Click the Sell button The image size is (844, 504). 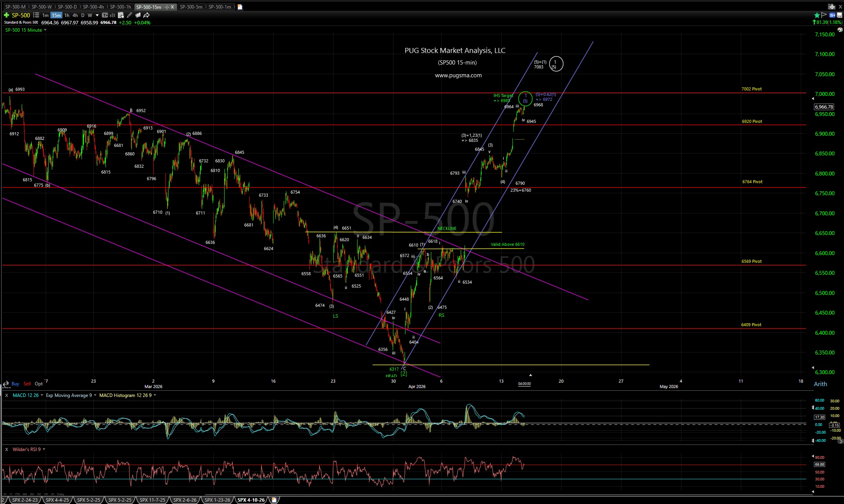coord(27,384)
